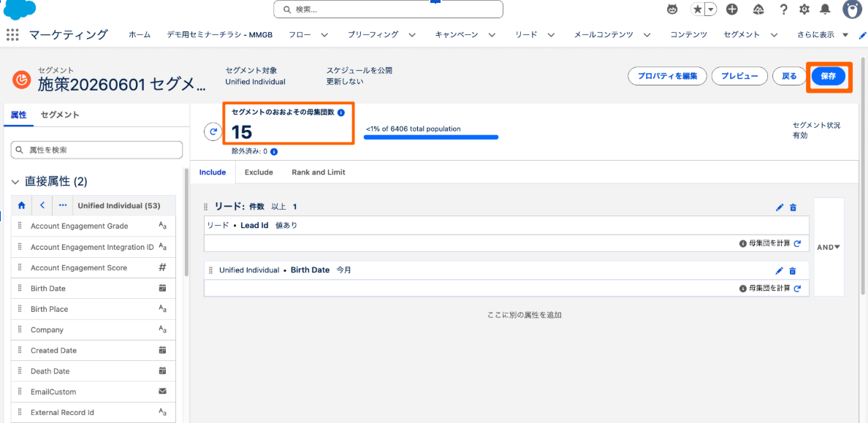Open the App Launcher grid icon

click(12, 34)
